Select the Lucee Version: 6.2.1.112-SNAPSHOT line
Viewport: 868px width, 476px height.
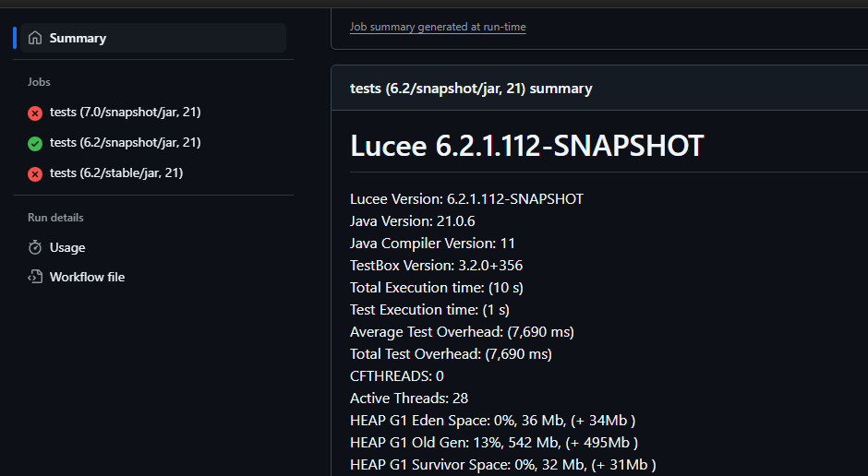[x=466, y=199]
